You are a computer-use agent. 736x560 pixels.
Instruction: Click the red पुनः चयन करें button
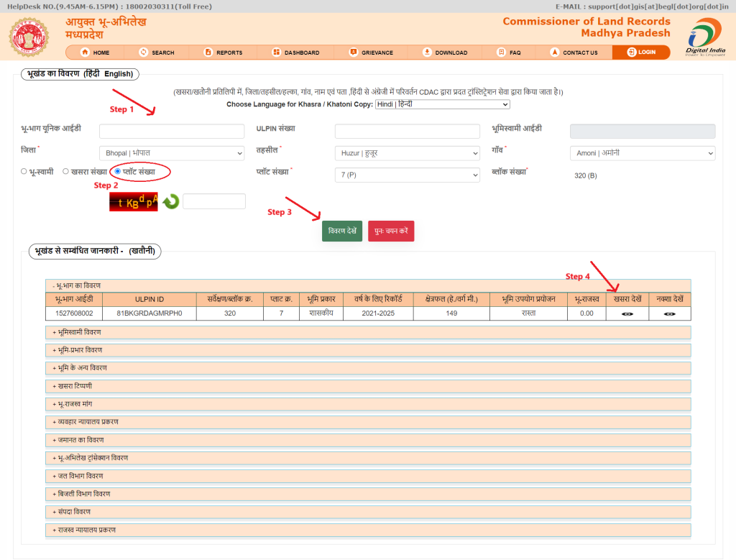click(391, 231)
